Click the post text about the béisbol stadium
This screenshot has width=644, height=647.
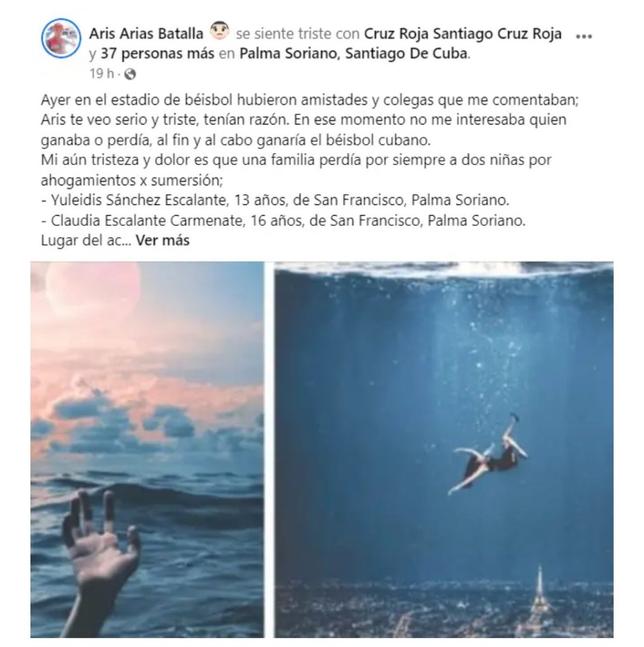309,120
